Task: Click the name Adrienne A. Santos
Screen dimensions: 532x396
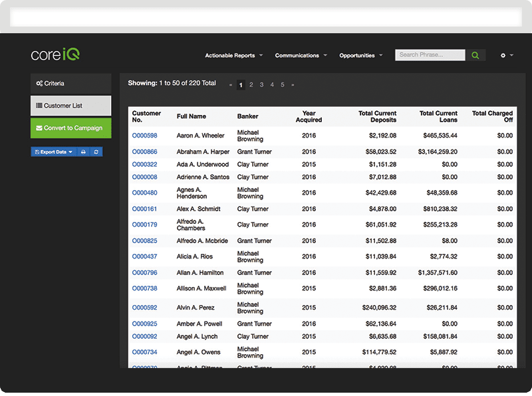Action: point(203,177)
